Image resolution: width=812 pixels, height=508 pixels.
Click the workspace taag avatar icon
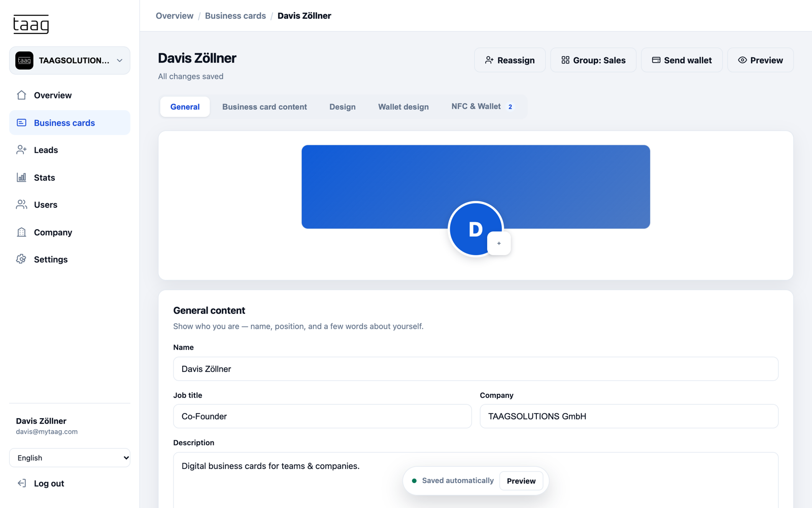(24, 60)
